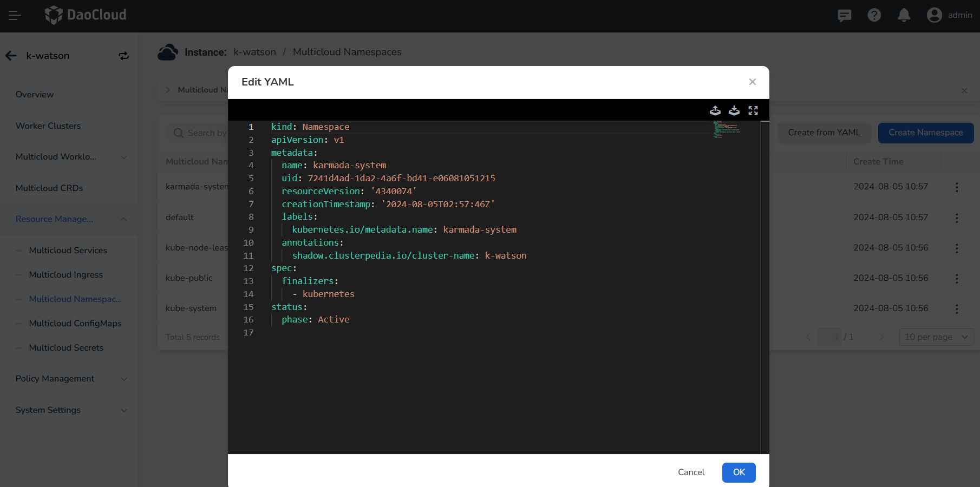Screen dimensions: 980x487
Task: Confirm YAML changes with OK
Action: click(739, 472)
